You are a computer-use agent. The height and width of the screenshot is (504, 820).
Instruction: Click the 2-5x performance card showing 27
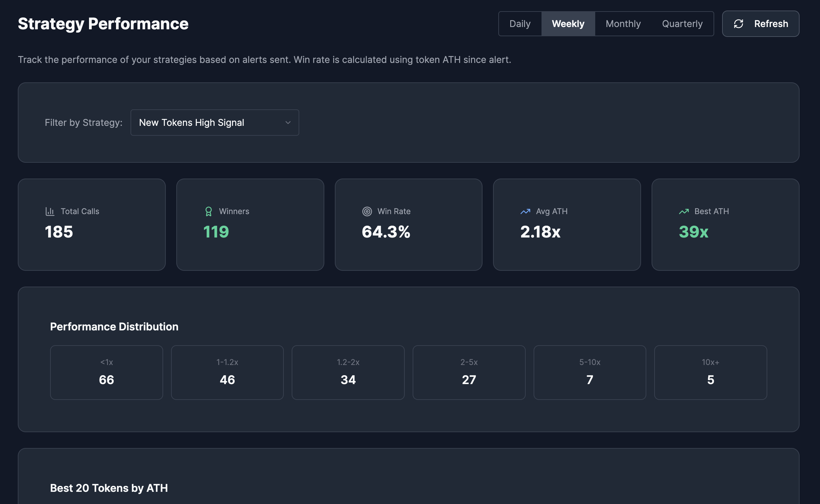[x=469, y=372]
